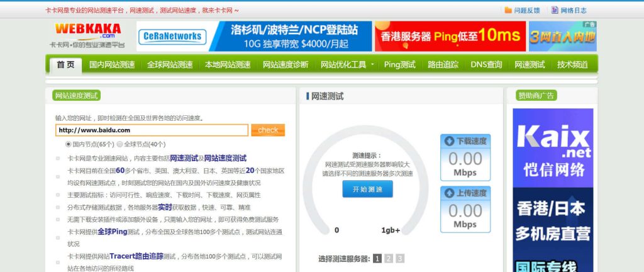Screen dimensions: 644x272
Task: Click Kaix.net sponsor advertisement
Action: coord(553,148)
